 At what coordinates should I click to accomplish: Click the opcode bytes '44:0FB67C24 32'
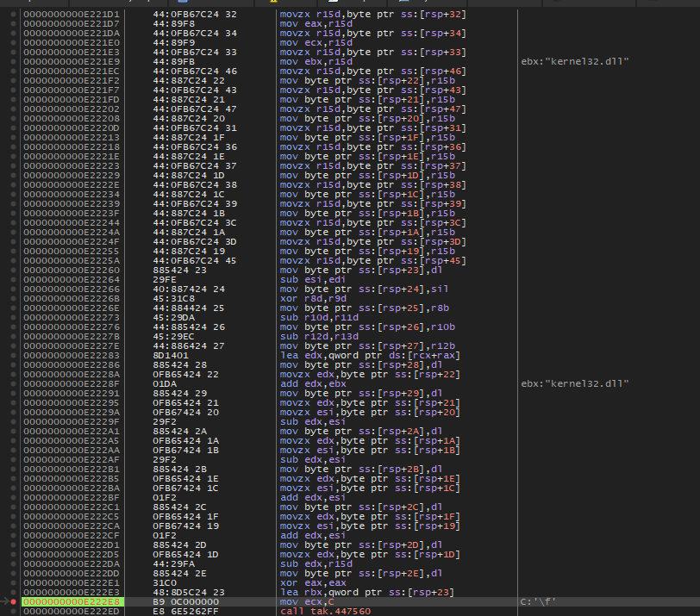(x=195, y=15)
